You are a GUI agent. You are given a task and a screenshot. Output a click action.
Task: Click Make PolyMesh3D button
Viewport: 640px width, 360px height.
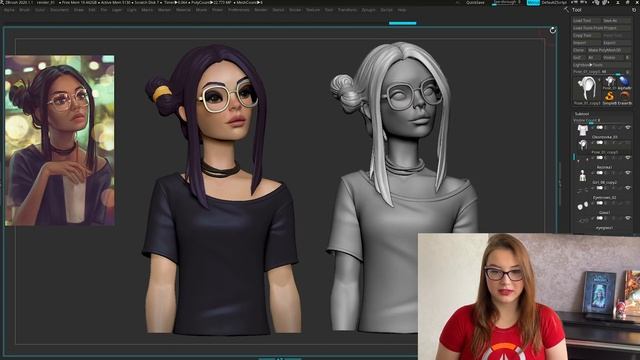click(609, 50)
